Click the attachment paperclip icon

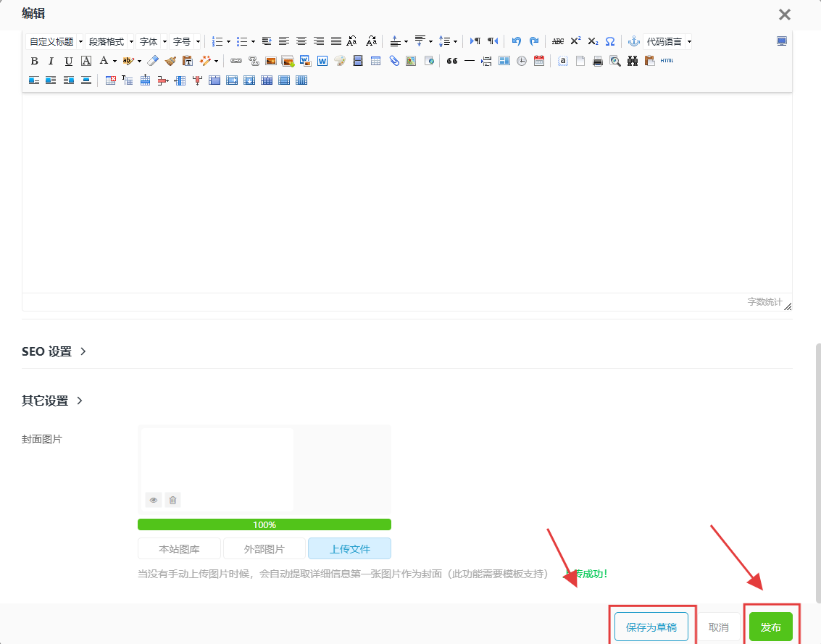[x=393, y=62]
